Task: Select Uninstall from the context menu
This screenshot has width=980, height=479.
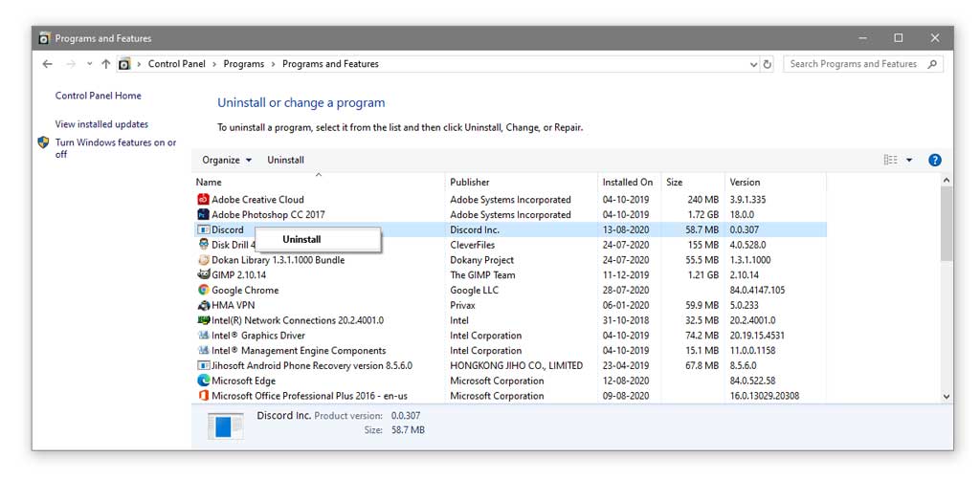Action: (x=301, y=239)
